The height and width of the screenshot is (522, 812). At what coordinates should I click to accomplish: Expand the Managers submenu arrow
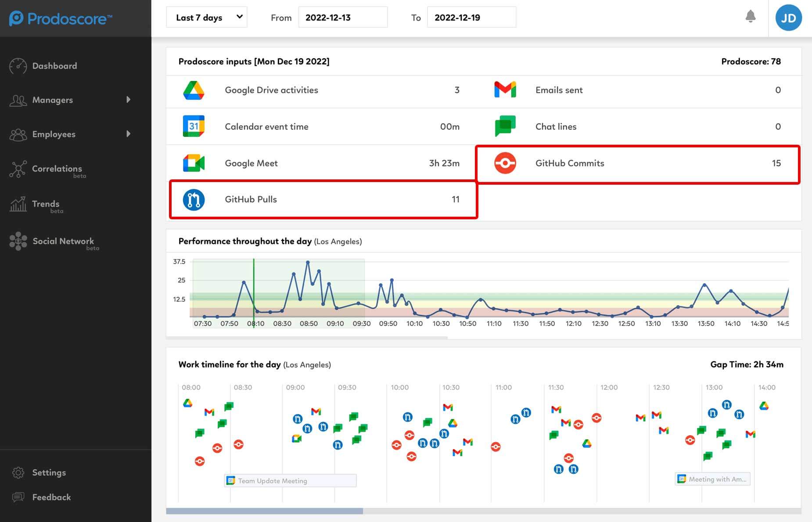coord(128,100)
